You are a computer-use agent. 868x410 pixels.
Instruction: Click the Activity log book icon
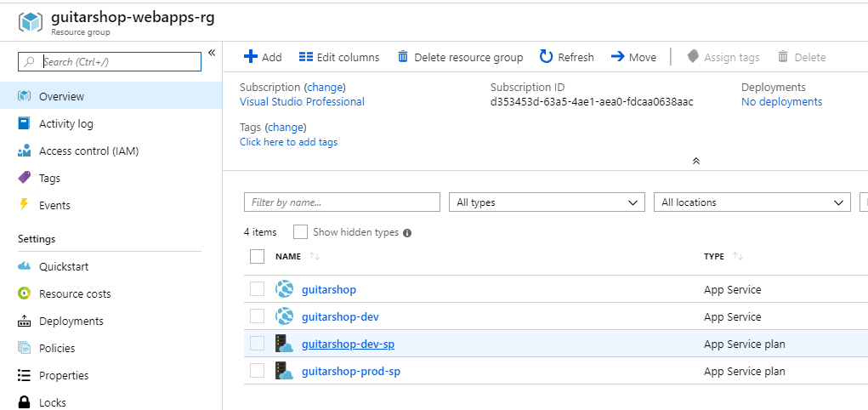(24, 123)
